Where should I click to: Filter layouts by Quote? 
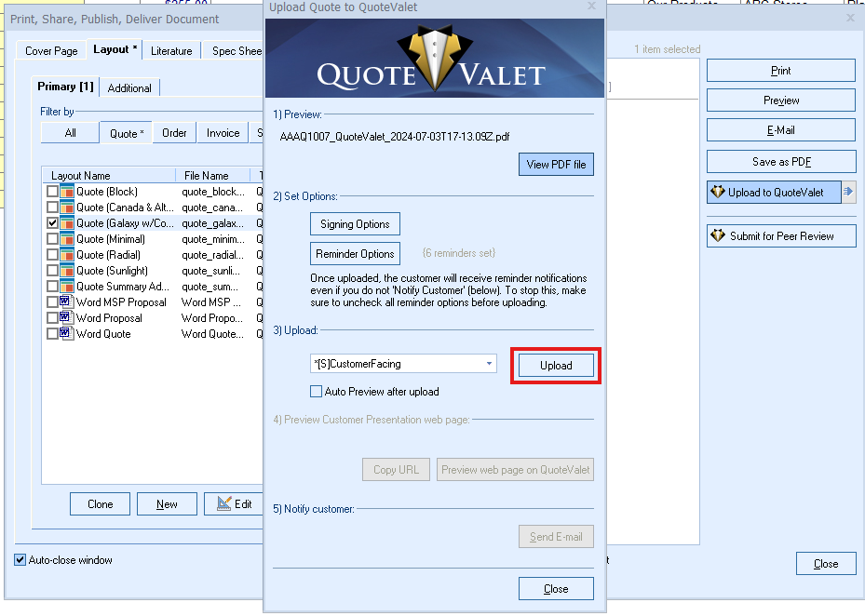click(127, 133)
